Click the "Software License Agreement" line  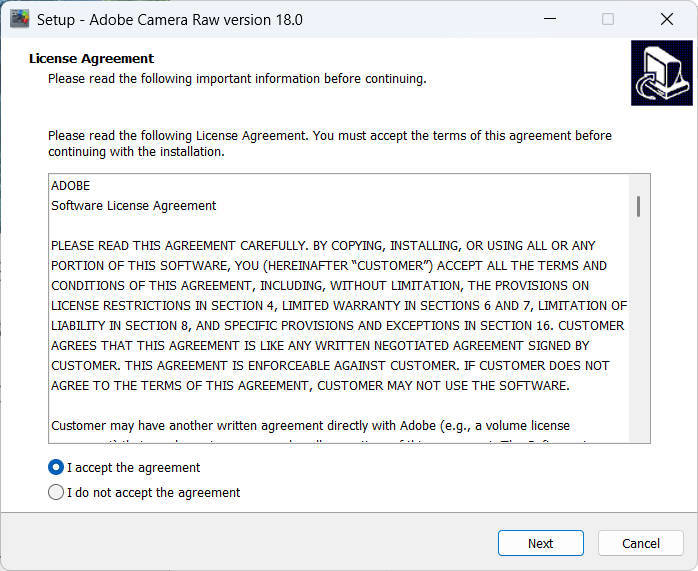pos(133,206)
